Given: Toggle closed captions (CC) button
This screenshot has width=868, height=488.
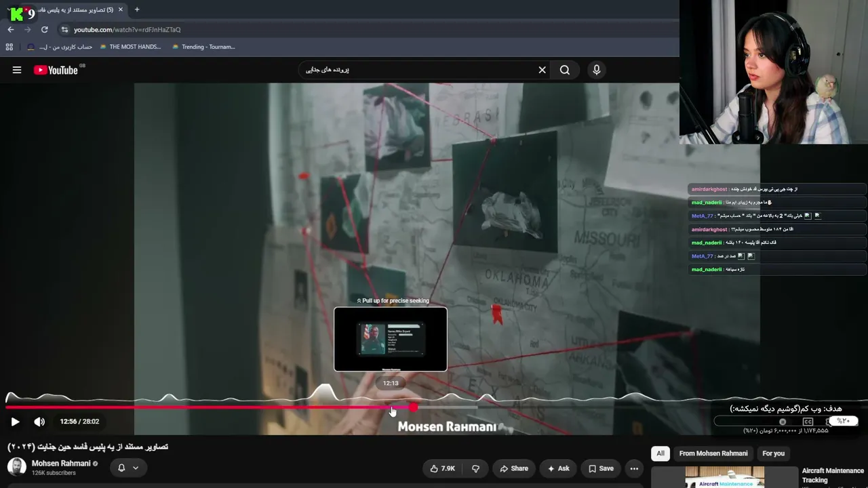Looking at the screenshot, I should [x=808, y=422].
